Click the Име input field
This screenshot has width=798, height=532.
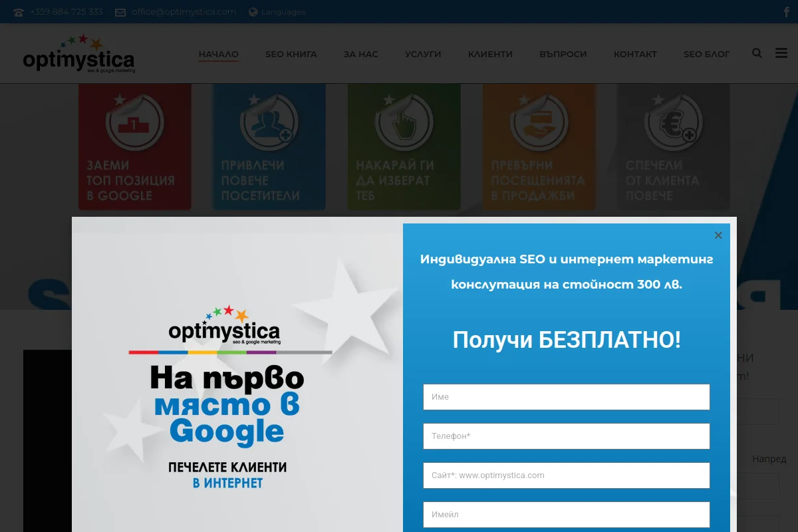coord(567,397)
